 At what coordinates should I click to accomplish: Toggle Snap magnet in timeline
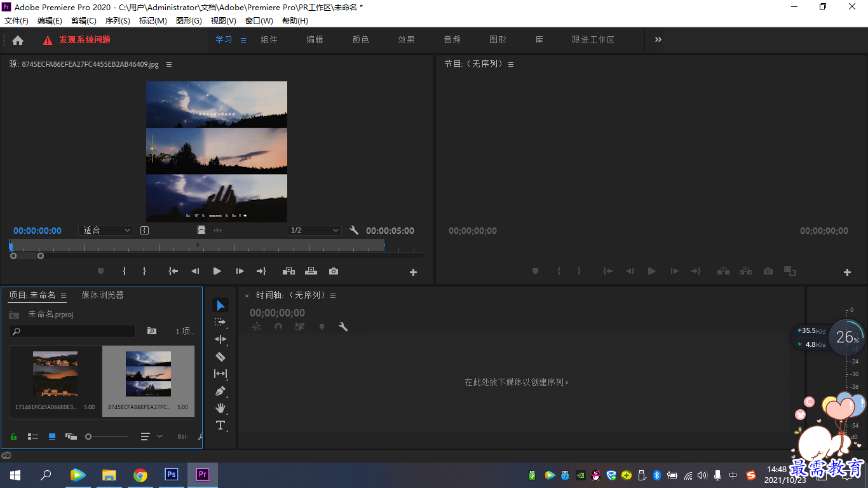pos(278,327)
